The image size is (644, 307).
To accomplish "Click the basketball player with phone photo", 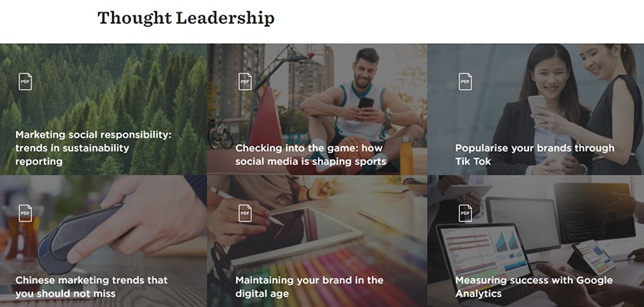I will pos(360,100).
